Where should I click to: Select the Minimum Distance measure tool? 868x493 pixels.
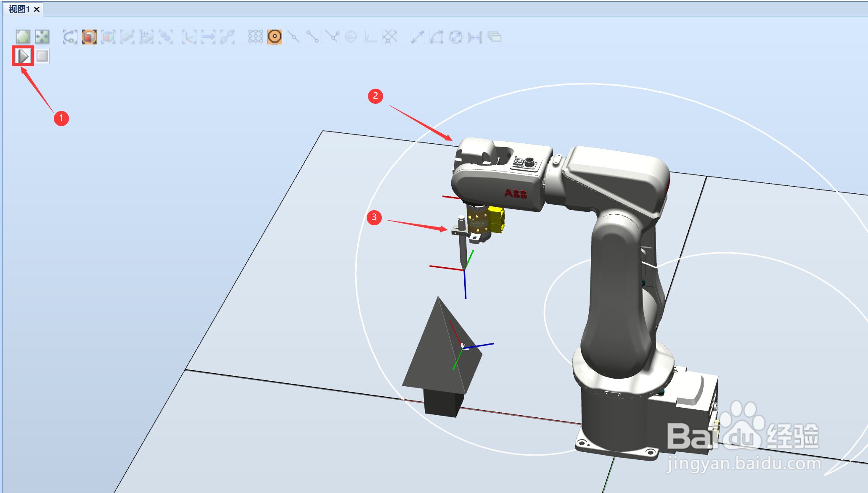(475, 37)
